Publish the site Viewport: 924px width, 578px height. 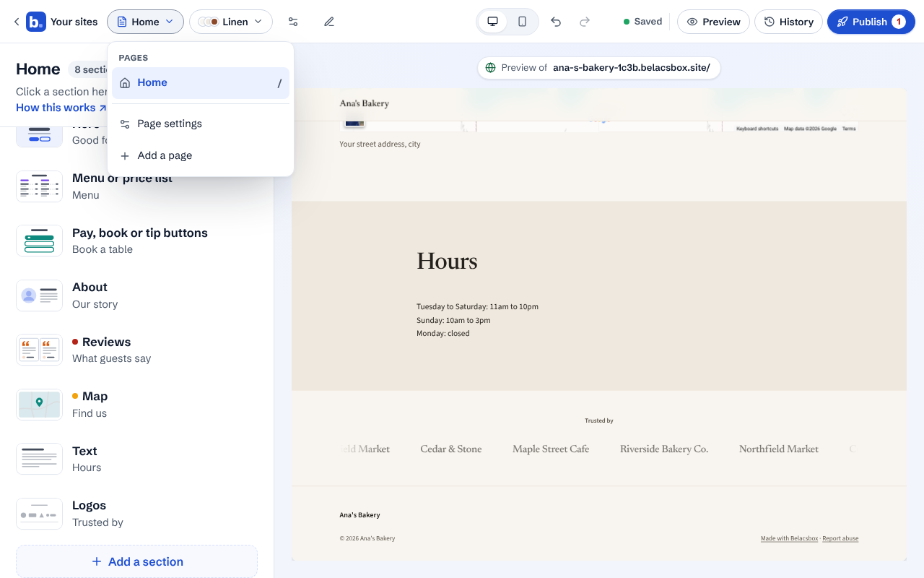(x=871, y=22)
